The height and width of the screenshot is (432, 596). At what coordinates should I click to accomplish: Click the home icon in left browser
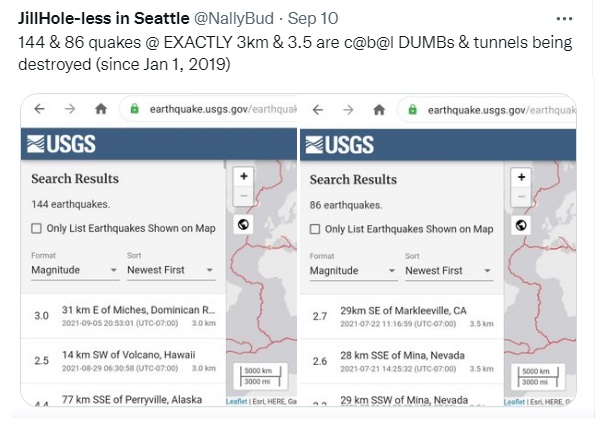tap(101, 109)
